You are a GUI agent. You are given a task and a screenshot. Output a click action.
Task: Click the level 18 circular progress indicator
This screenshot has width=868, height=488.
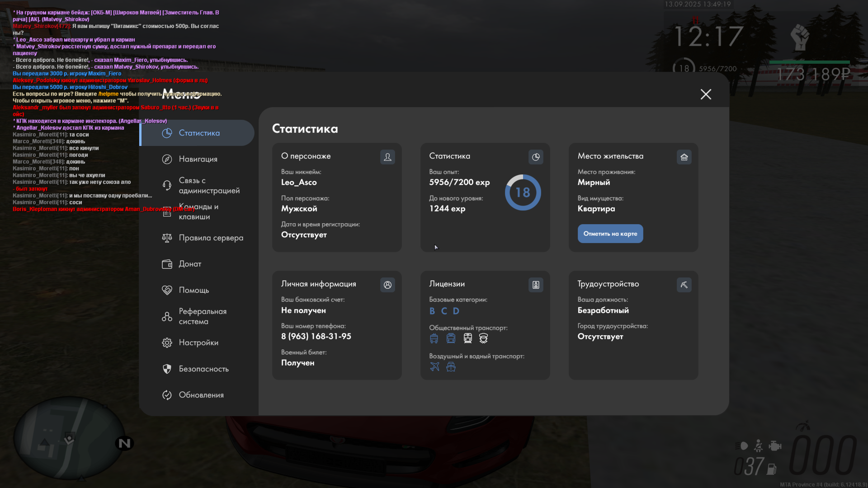523,192
